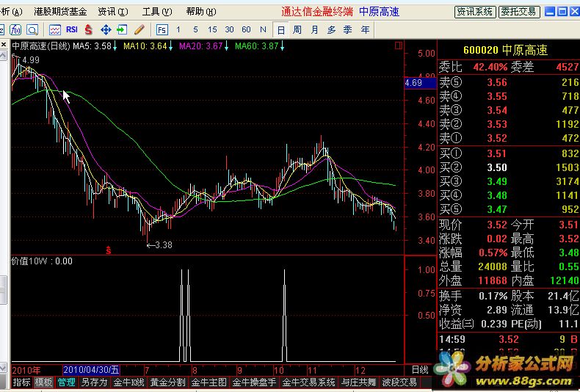Click MA20 down arrow in chart header
Image resolution: width=580 pixels, height=392 pixels.
click(x=226, y=46)
